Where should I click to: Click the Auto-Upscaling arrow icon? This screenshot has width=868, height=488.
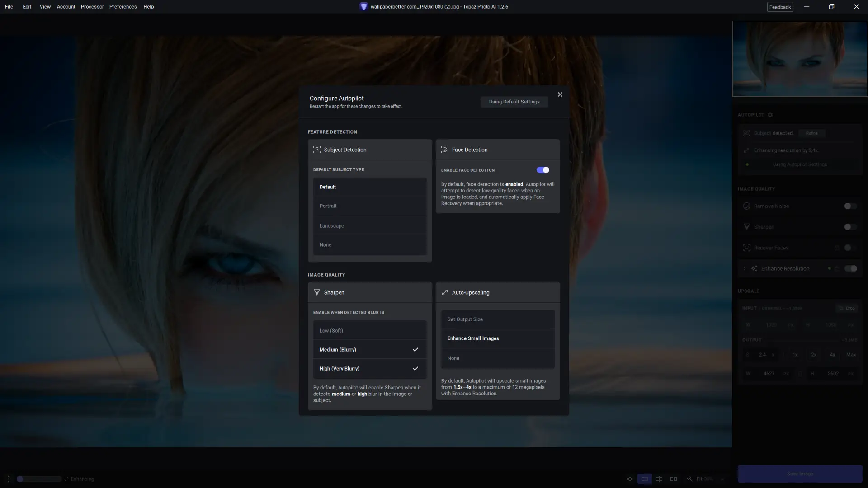[x=445, y=292]
